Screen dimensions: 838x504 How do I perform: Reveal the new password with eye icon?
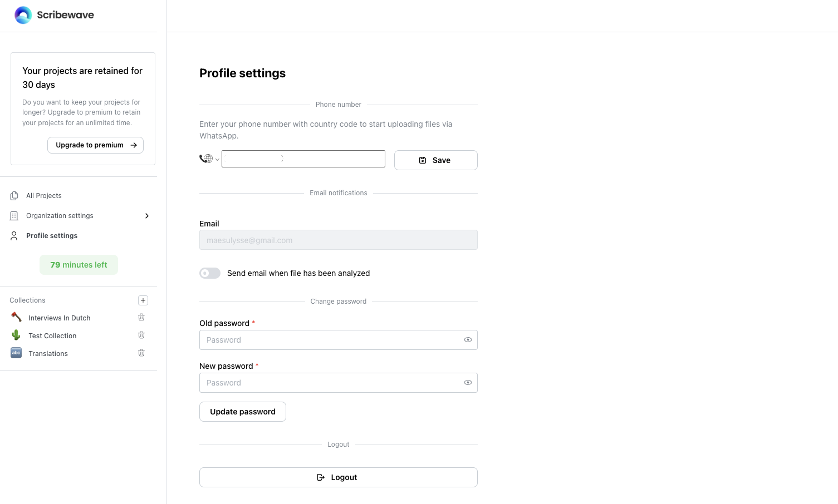pyautogui.click(x=468, y=383)
